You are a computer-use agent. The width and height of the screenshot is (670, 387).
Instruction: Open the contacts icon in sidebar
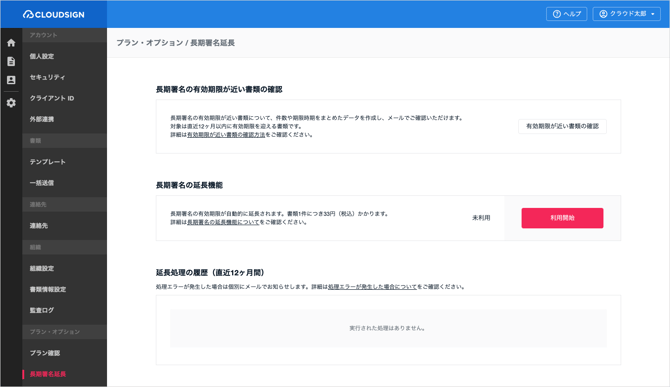click(11, 80)
